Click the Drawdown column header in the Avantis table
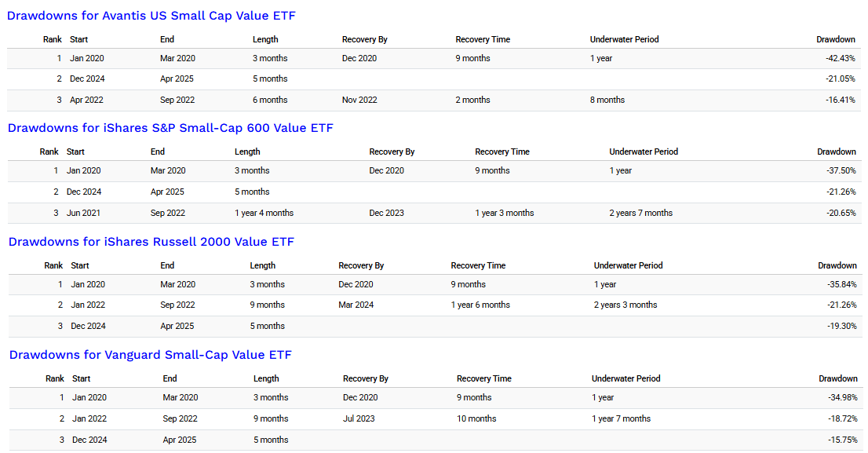This screenshot has height=453, width=868. pos(836,39)
